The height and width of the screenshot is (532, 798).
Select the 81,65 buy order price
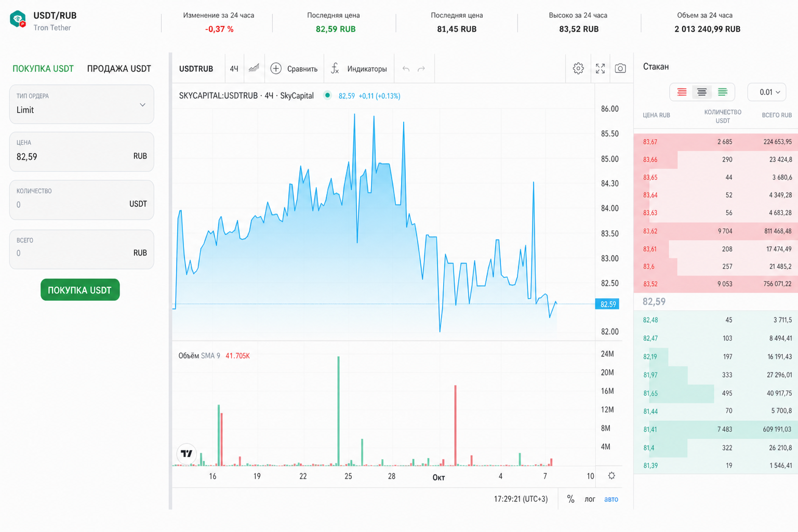point(650,393)
